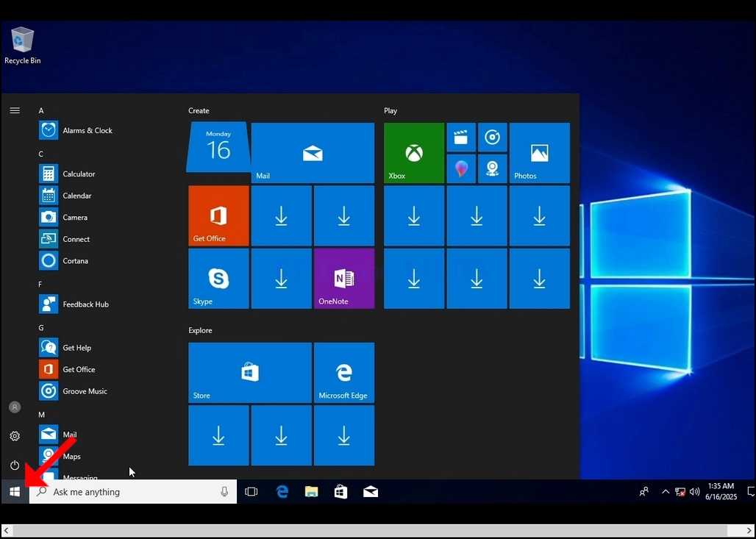Open the Monday 16 calendar tile
The width and height of the screenshot is (756, 539).
(218, 147)
